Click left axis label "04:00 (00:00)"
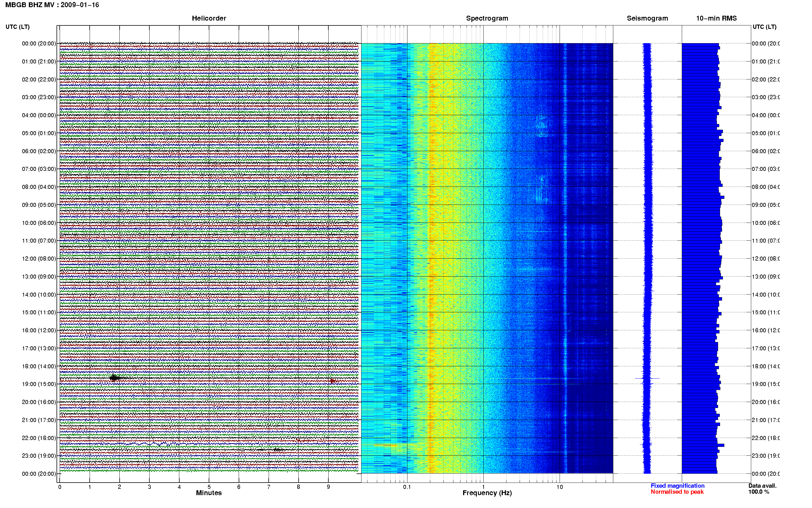 (39, 115)
